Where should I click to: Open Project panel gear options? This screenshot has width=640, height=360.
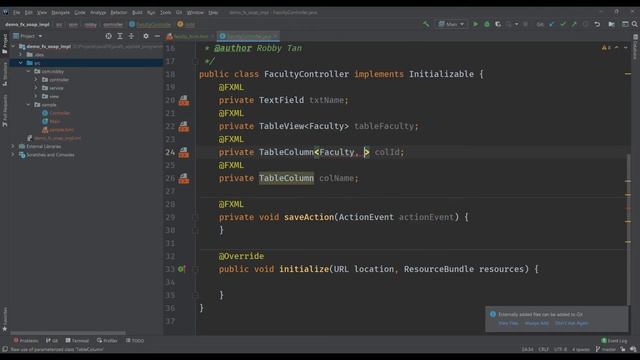click(146, 36)
